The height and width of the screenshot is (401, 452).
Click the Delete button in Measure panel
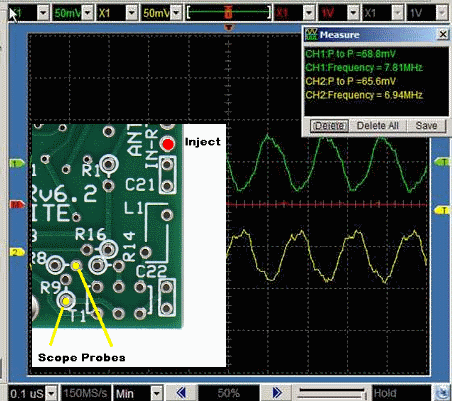[329, 126]
